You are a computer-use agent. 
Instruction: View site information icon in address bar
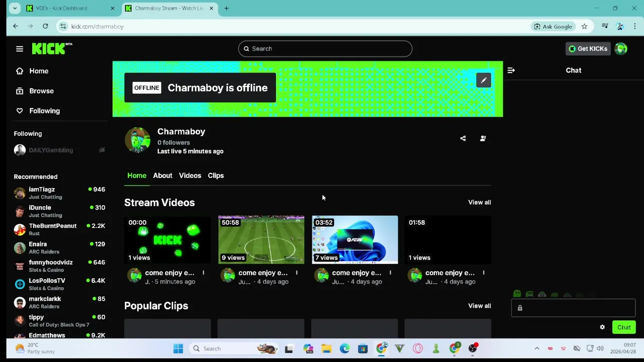point(63,26)
